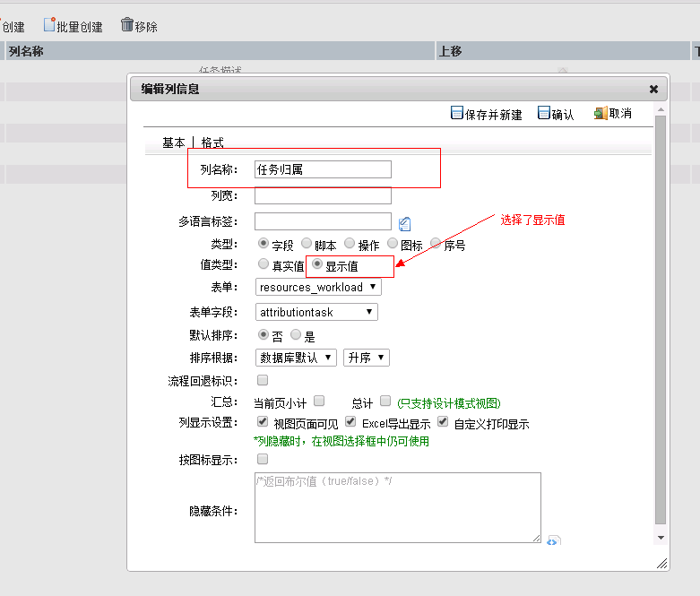
Task: Click the 确认 button label
Action: pyautogui.click(x=563, y=115)
